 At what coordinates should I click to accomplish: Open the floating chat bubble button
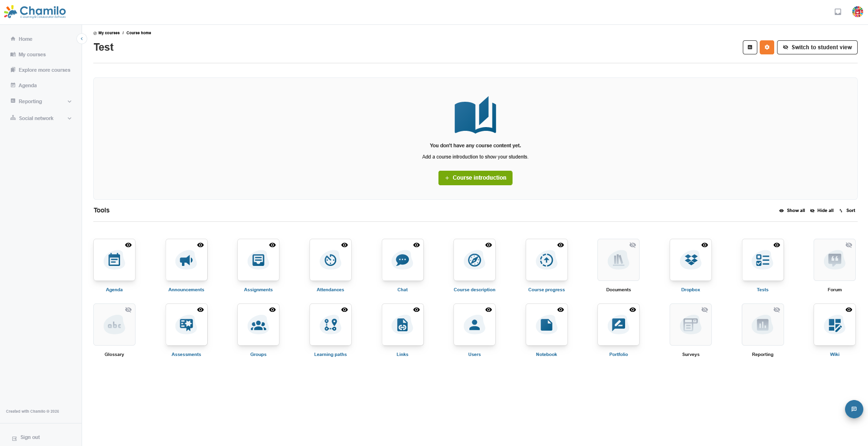tap(854, 409)
